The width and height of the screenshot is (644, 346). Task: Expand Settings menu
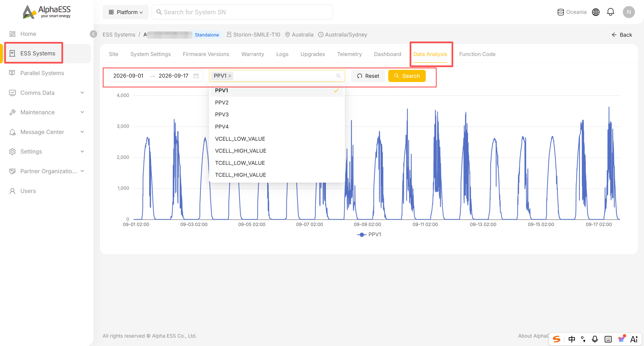coord(47,151)
